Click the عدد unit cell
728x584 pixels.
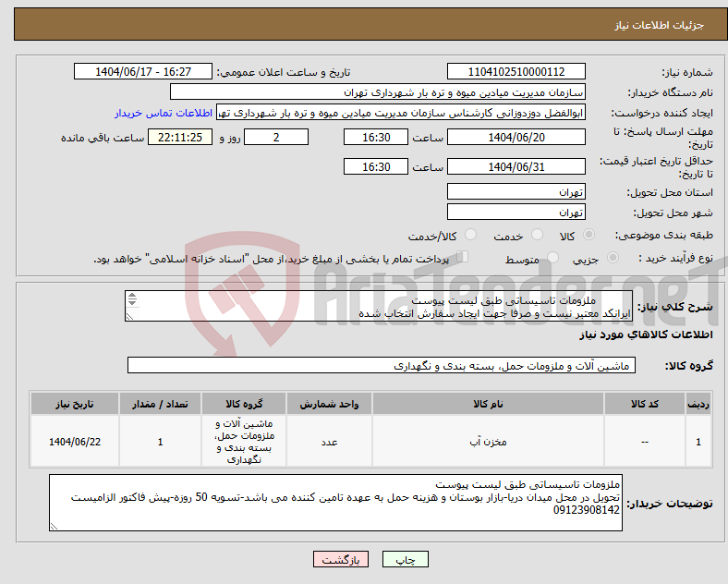coord(329,442)
